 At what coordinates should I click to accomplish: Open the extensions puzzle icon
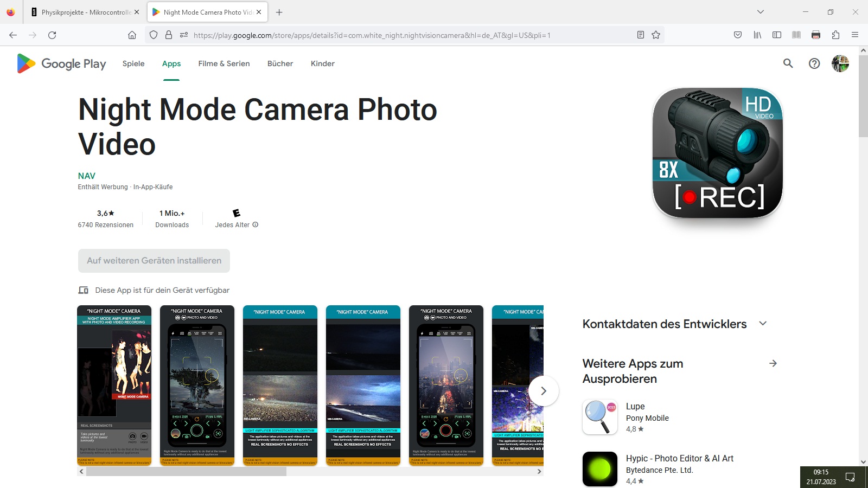[835, 35]
